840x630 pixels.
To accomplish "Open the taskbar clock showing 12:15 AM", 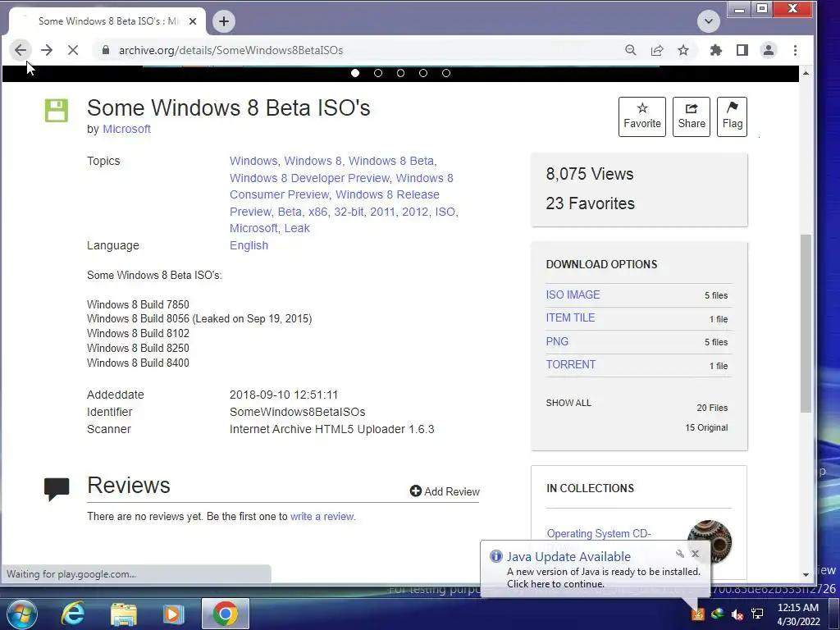I will pyautogui.click(x=798, y=614).
